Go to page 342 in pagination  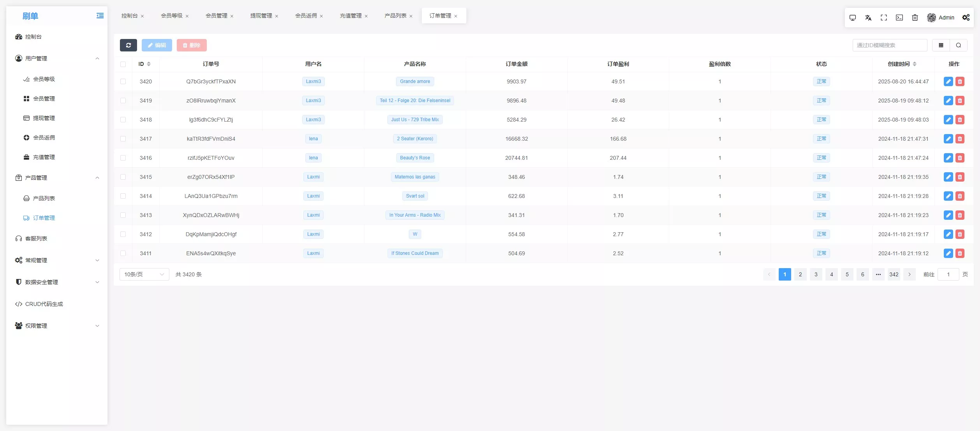894,274
